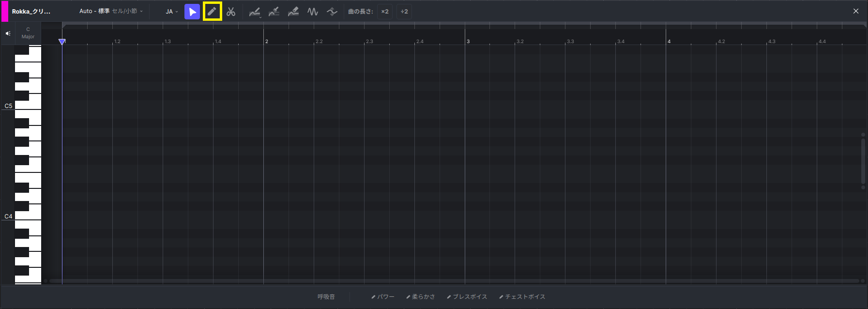Viewport: 868px width, 309px height.
Task: Open the Auto quantize grid dropdown
Action: pyautogui.click(x=111, y=11)
